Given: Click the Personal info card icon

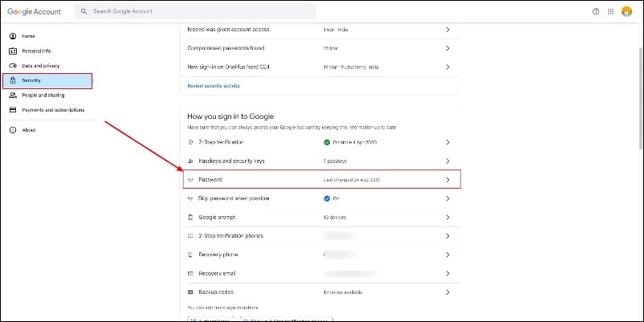Looking at the screenshot, I should [13, 51].
